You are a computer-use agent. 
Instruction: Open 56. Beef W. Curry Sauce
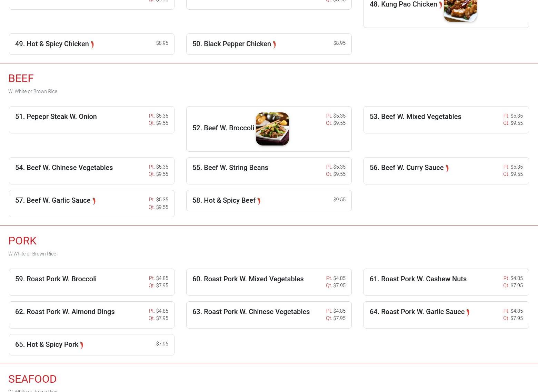tap(446, 171)
